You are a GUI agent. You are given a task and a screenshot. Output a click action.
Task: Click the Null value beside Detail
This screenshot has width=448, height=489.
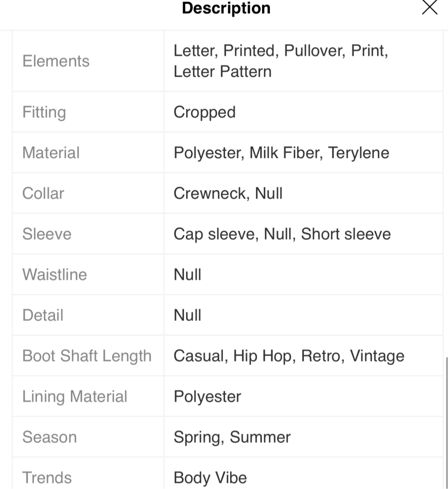pyautogui.click(x=187, y=315)
